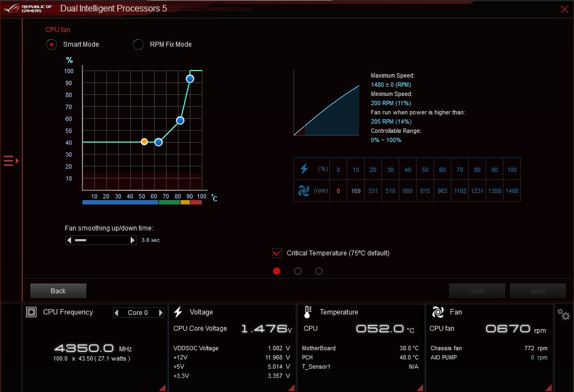Click the 4350.0 MHz frequency readout
This screenshot has height=392, width=574.
(x=93, y=348)
